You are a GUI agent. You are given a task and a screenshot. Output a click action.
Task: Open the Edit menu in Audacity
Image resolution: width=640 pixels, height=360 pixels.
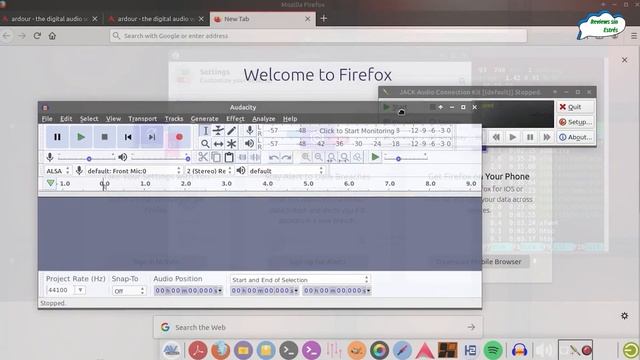click(x=66, y=119)
